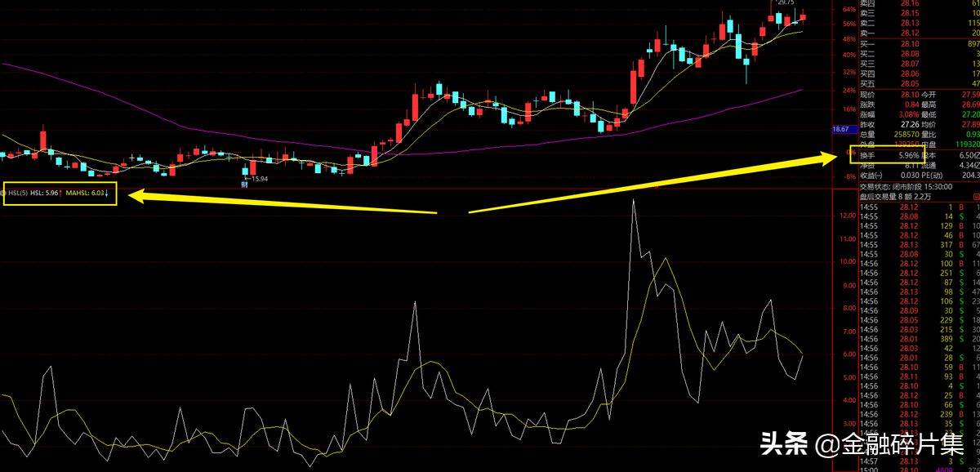Select the tick row 28.01 389 S
Viewport: 980px width, 472px height.
pyautogui.click(x=919, y=338)
